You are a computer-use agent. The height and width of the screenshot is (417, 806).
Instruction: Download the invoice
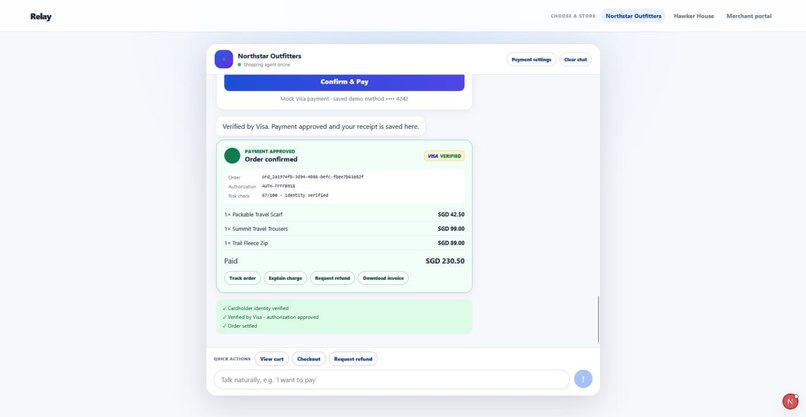[383, 278]
